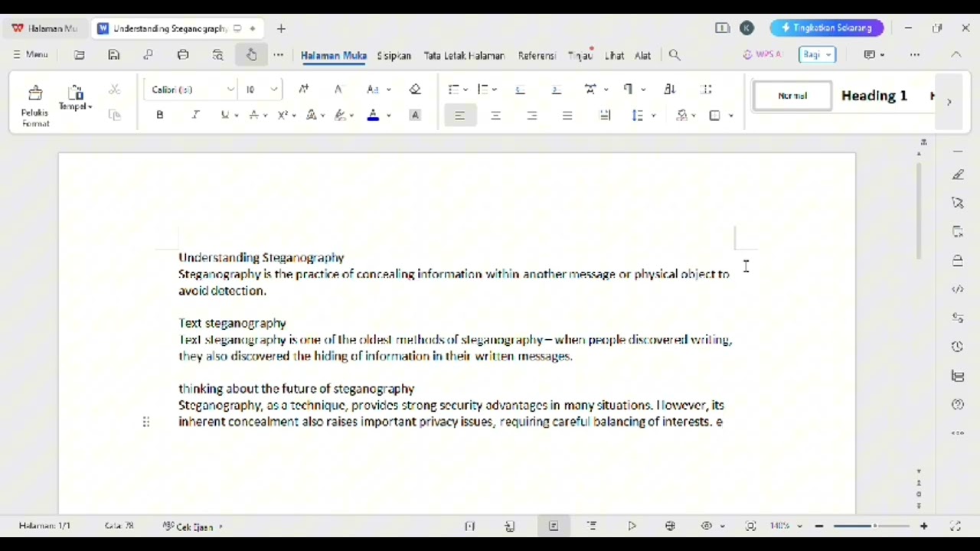Image resolution: width=980 pixels, height=551 pixels.
Task: Select left text alignment
Action: 460,115
